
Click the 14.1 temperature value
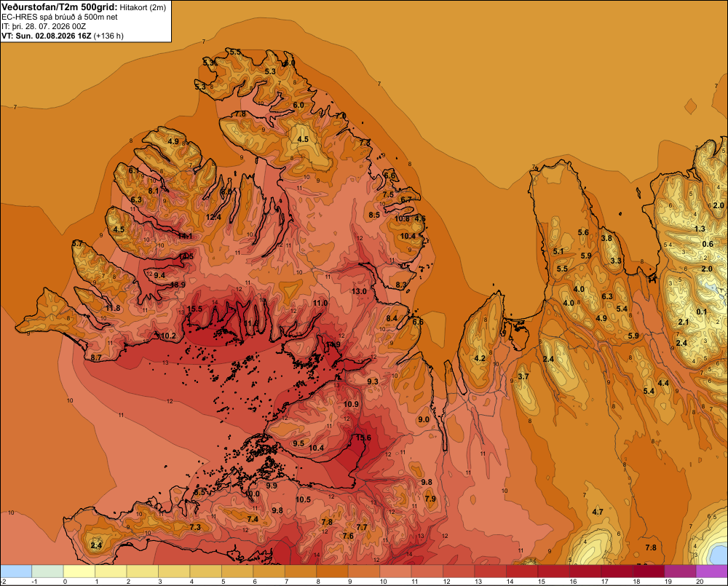(x=185, y=236)
